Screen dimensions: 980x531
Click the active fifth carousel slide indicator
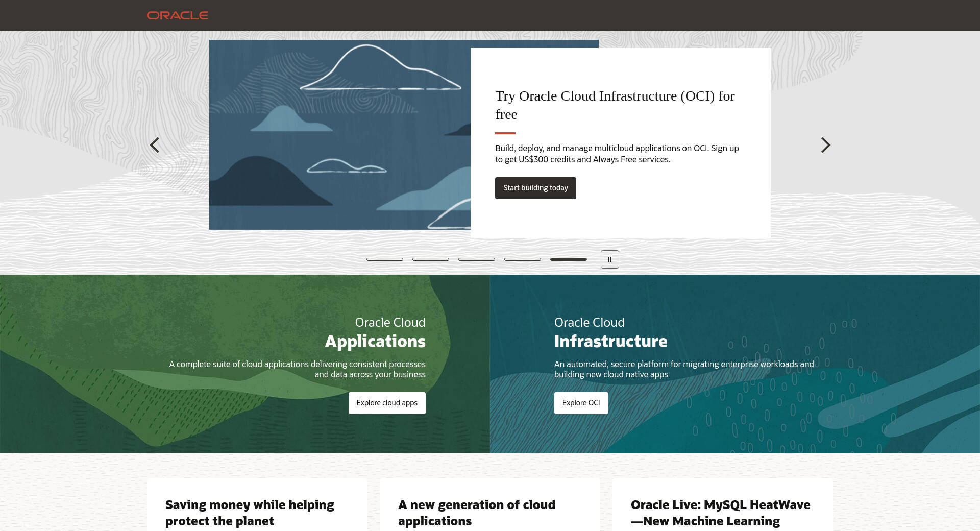pos(569,259)
